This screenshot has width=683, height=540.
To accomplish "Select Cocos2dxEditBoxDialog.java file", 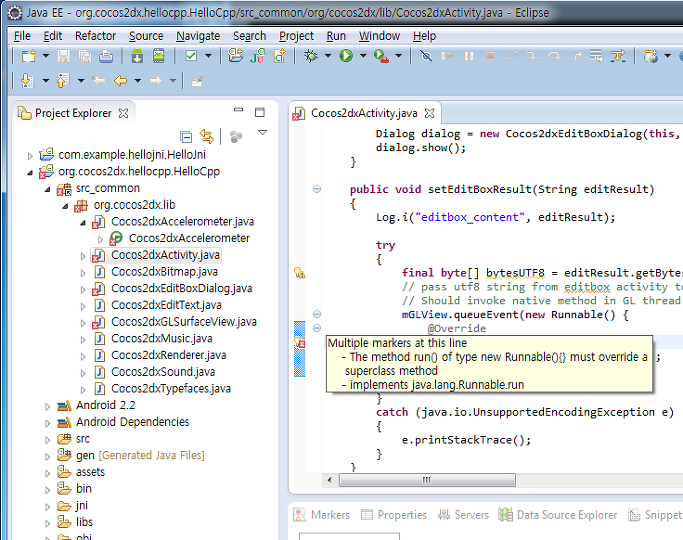I will pyautogui.click(x=181, y=288).
